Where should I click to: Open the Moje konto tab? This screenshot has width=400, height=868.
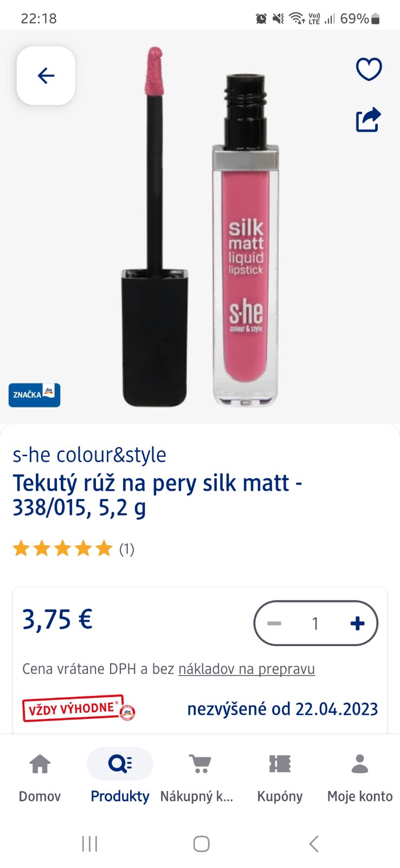coord(360,775)
